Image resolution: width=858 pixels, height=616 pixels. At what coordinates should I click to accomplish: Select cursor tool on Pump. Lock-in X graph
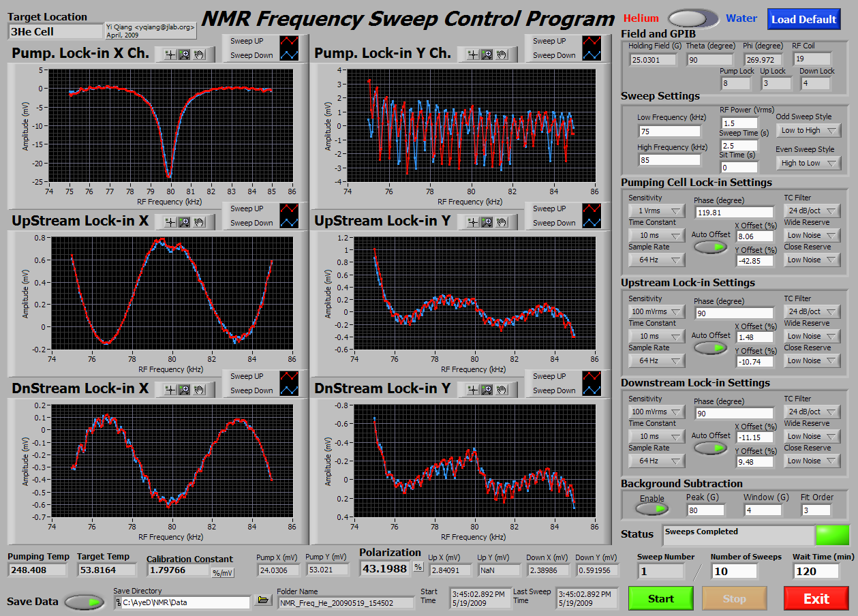[x=169, y=55]
